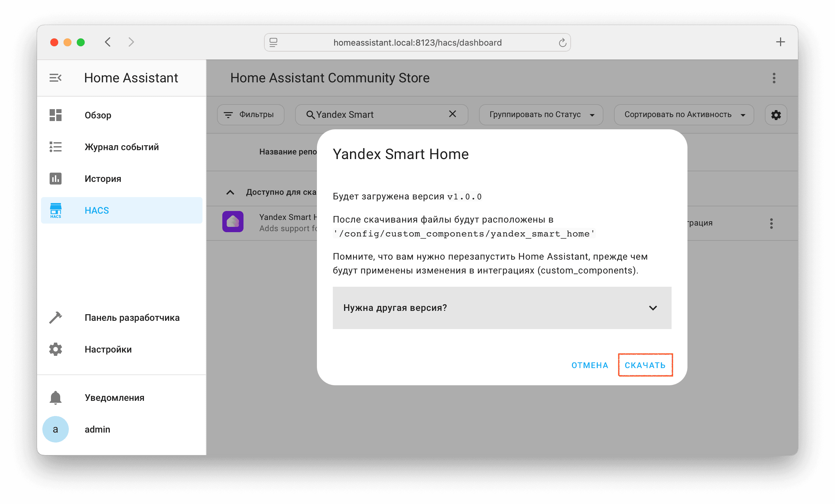Collapse the sidebar with the menu icon
The height and width of the screenshot is (504, 835).
[x=55, y=78]
